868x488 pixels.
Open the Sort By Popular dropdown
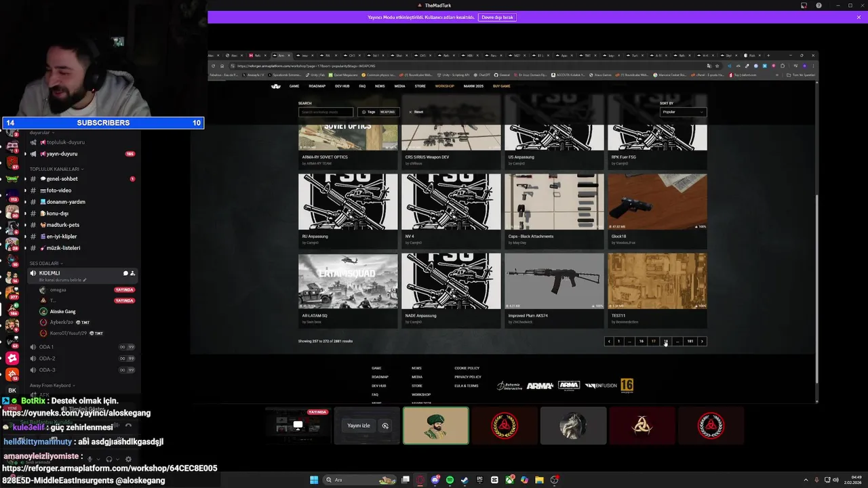[x=683, y=112]
